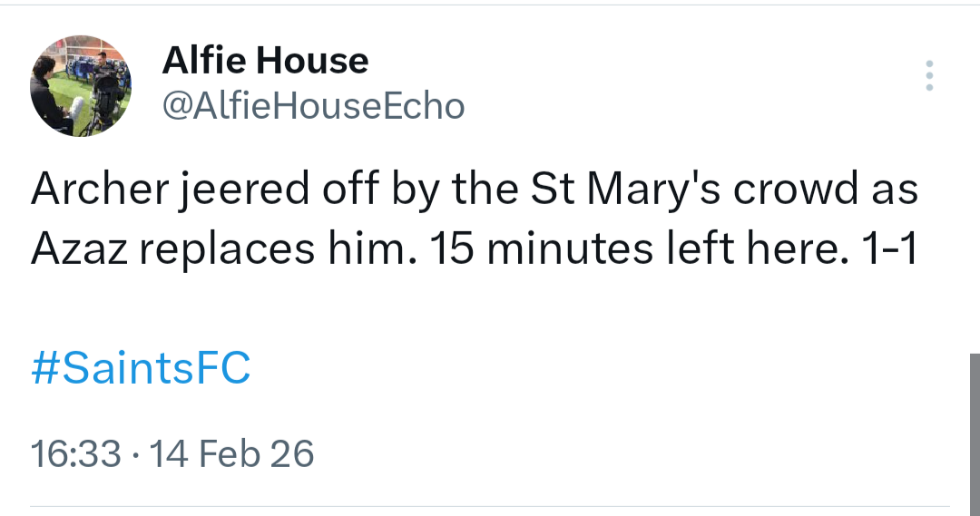This screenshot has width=980, height=516.
Task: Click the 16:33 post time
Action: (x=75, y=453)
